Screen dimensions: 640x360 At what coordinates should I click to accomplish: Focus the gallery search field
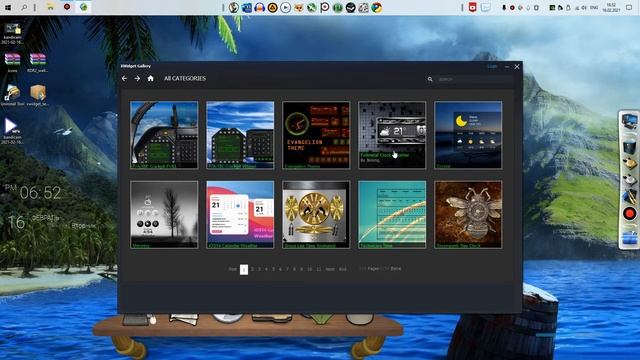point(475,79)
